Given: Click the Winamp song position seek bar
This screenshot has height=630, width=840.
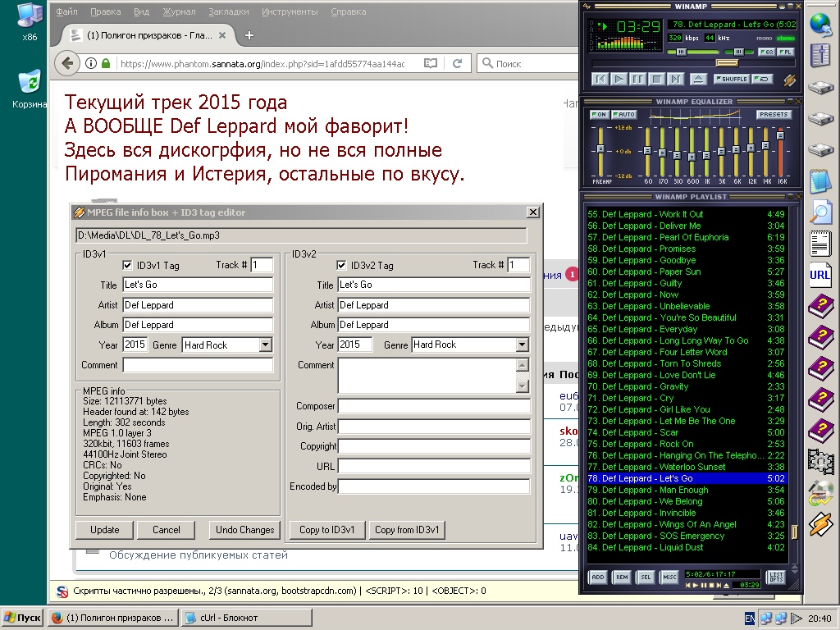Looking at the screenshot, I should pyautogui.click(x=692, y=63).
